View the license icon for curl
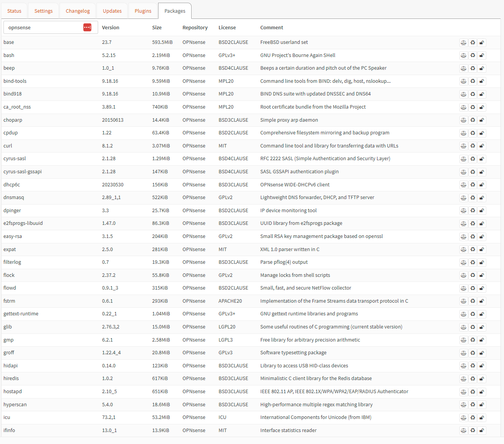Viewport: 504px width, 444px height. pos(464,146)
